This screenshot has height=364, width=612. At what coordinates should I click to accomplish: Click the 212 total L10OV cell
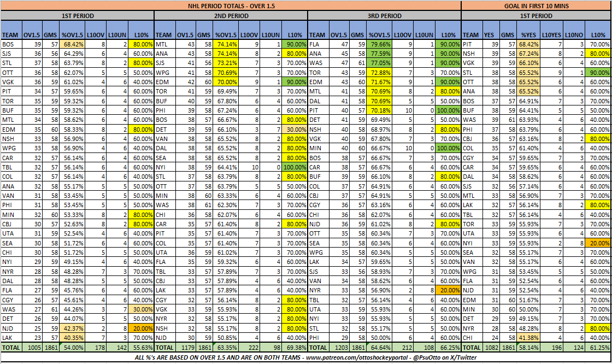tap(403, 347)
